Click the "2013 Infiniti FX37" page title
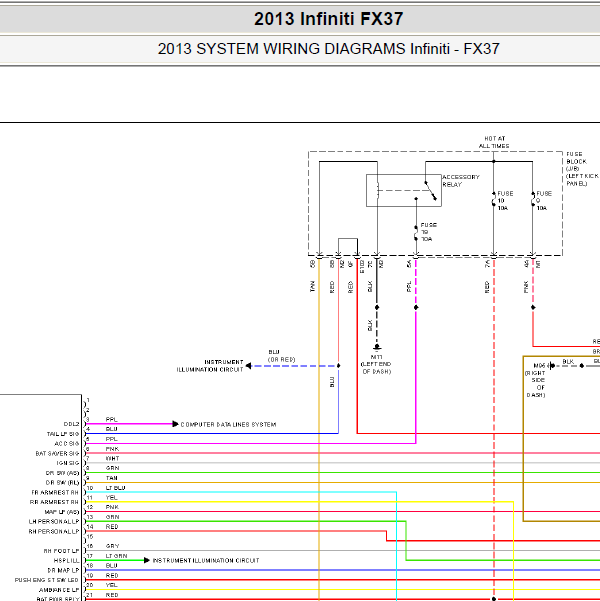This screenshot has height=601, width=600. tap(329, 19)
